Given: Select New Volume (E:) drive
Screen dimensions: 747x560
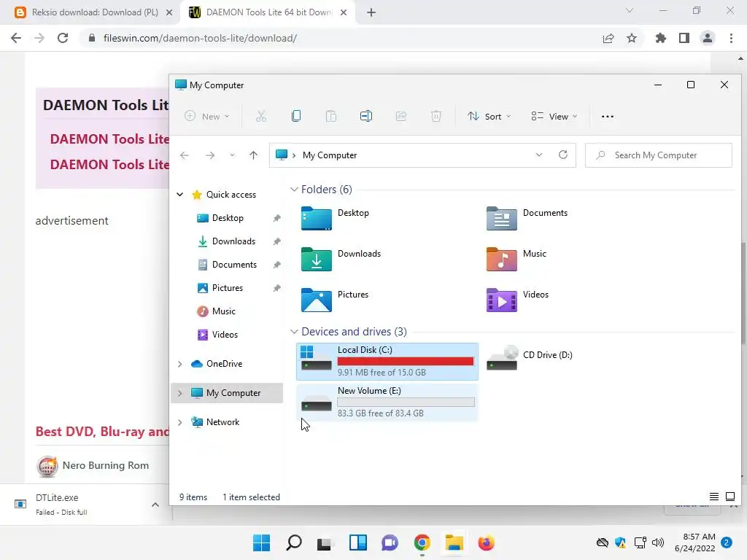Looking at the screenshot, I should 387,402.
